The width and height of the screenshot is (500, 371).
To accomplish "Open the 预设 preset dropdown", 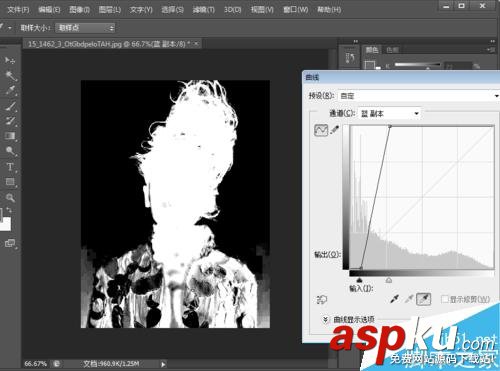I will (x=419, y=96).
